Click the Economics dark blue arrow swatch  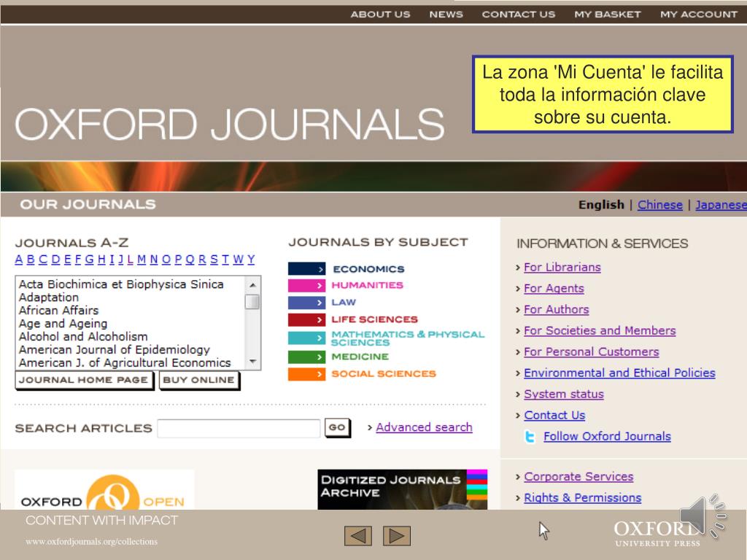click(x=307, y=269)
